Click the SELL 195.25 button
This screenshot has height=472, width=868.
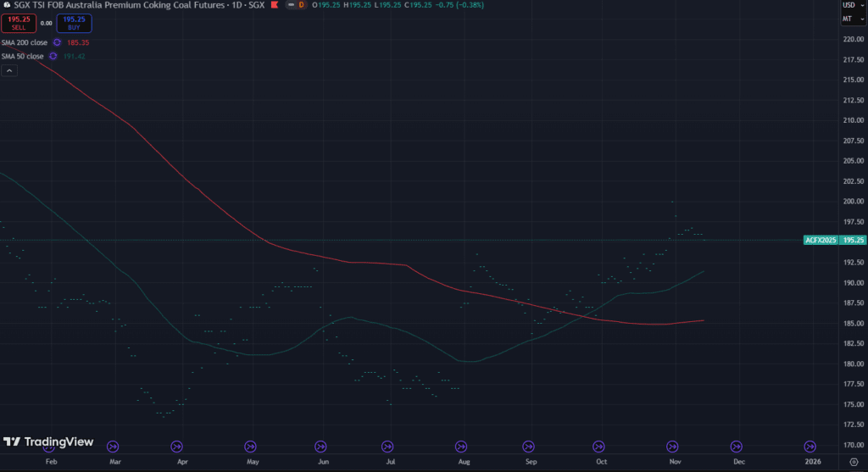click(19, 22)
